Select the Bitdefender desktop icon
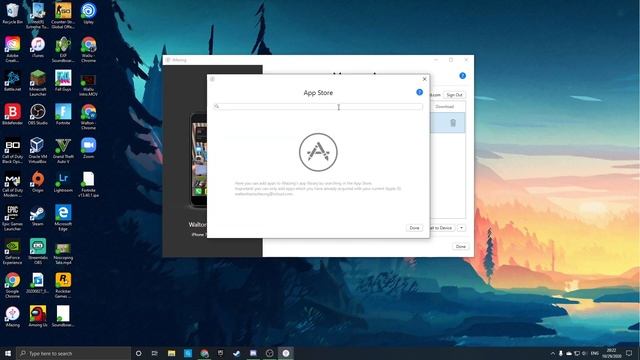This screenshot has height=360, width=640. coord(13,114)
